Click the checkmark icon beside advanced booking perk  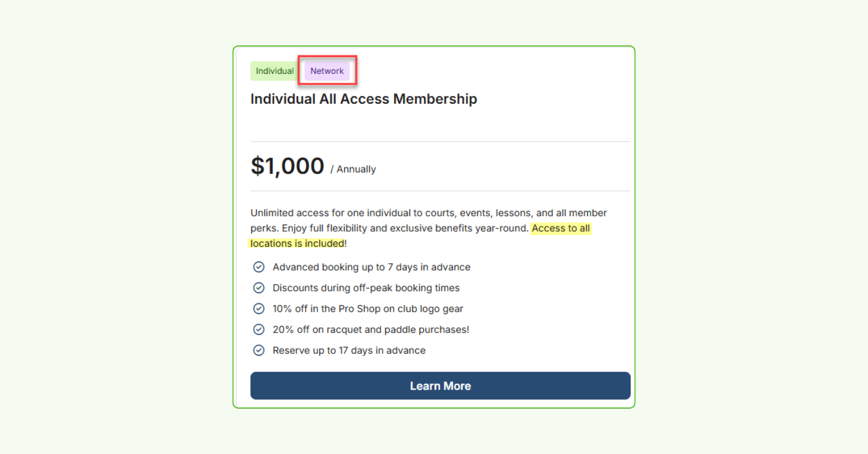tap(259, 267)
